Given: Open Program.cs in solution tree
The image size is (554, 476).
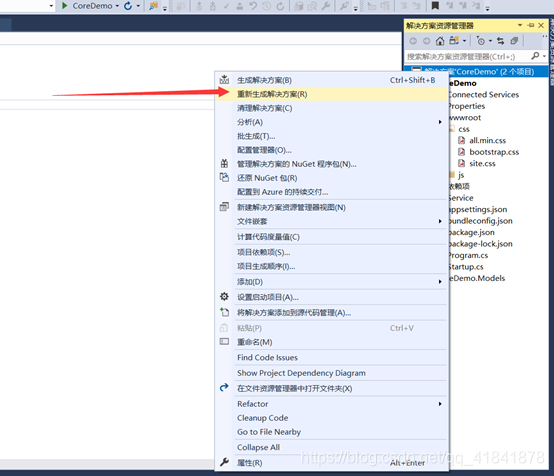Looking at the screenshot, I should tap(468, 255).
